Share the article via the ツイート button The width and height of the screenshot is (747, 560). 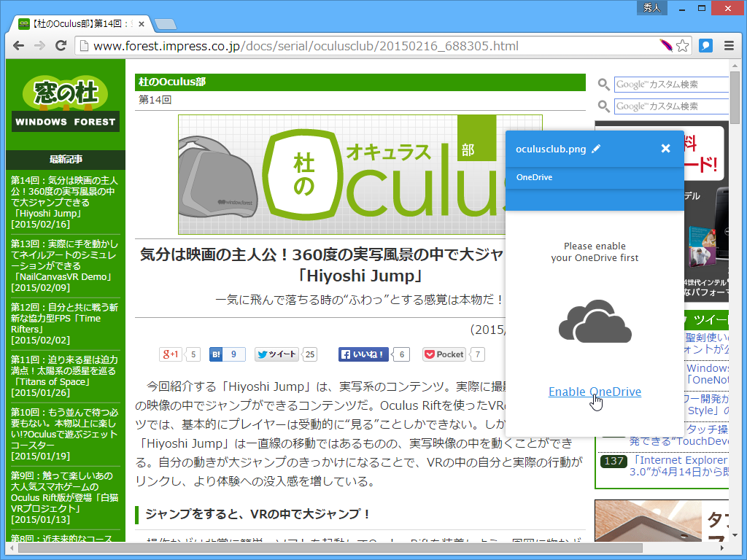[276, 354]
